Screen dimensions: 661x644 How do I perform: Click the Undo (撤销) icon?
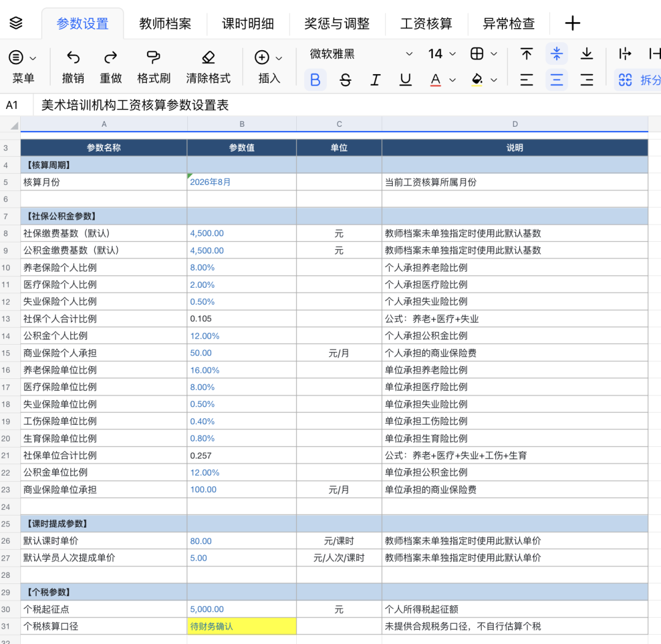pos(73,57)
